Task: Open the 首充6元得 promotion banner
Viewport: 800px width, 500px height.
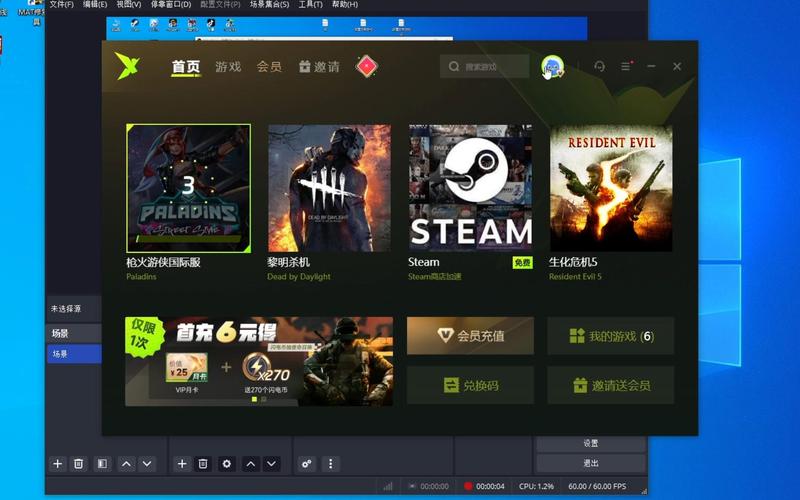Action: 259,361
